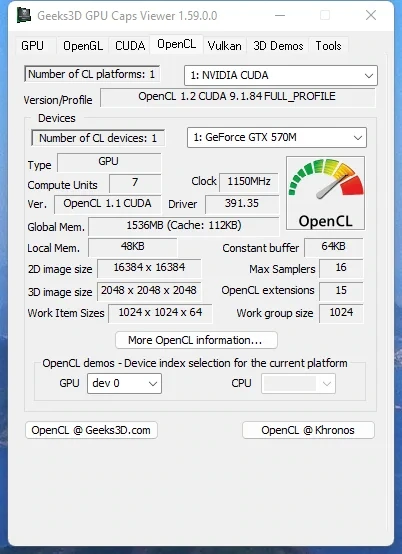Click the Number of CL platforms field
The image size is (402, 554).
coord(92,74)
